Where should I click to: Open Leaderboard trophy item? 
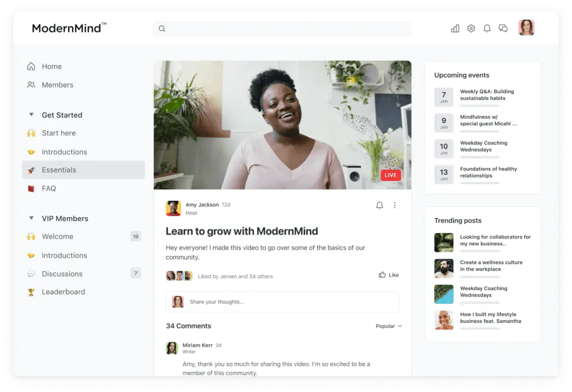click(x=63, y=291)
